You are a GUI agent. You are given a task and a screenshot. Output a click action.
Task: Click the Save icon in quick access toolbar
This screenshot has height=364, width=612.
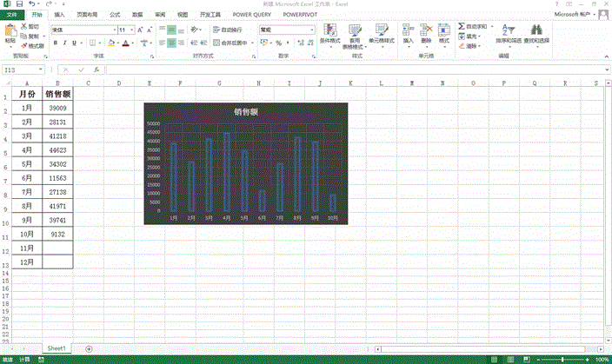[x=21, y=4]
